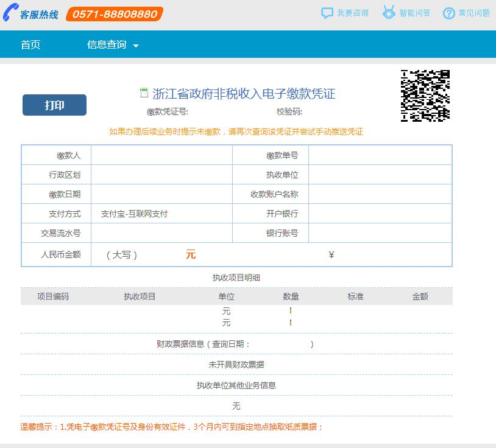Open the 智能问答 text link
The image size is (496, 448).
[415, 13]
